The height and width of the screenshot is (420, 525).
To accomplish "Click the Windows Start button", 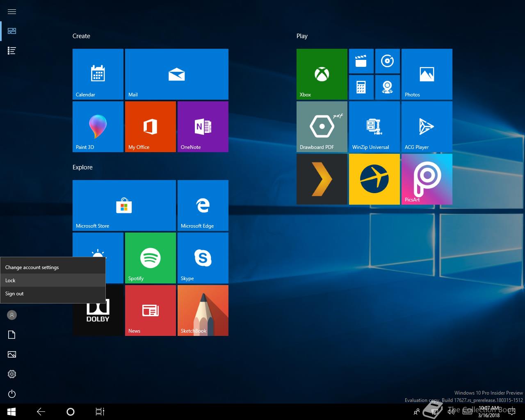I will point(11,412).
